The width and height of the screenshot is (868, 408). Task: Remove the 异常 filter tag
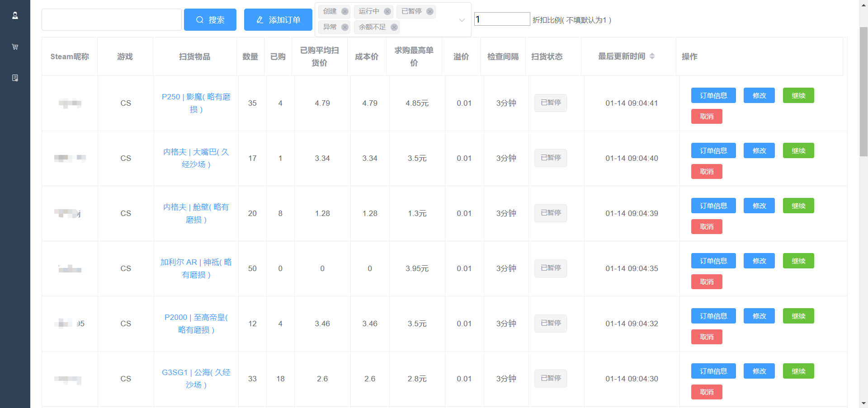[x=345, y=27]
